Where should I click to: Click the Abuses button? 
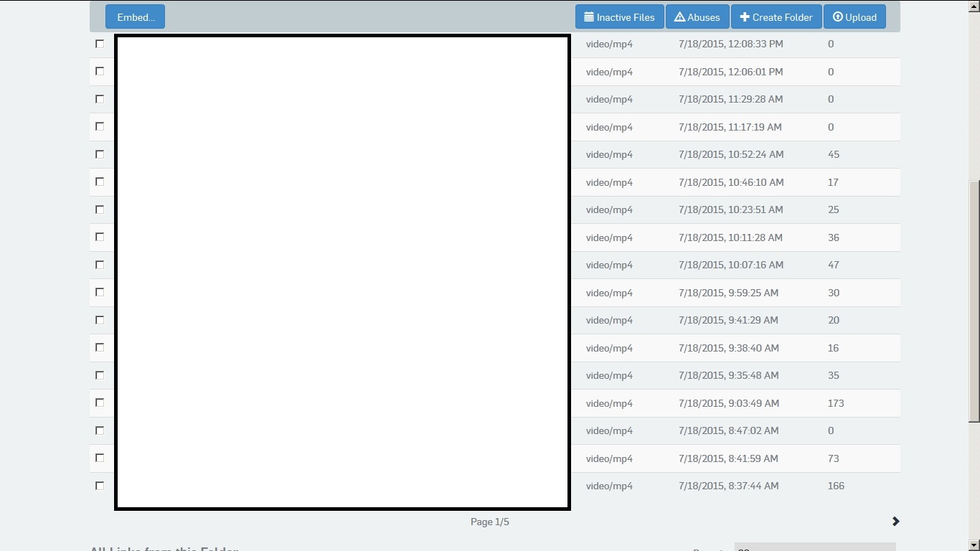pos(697,17)
